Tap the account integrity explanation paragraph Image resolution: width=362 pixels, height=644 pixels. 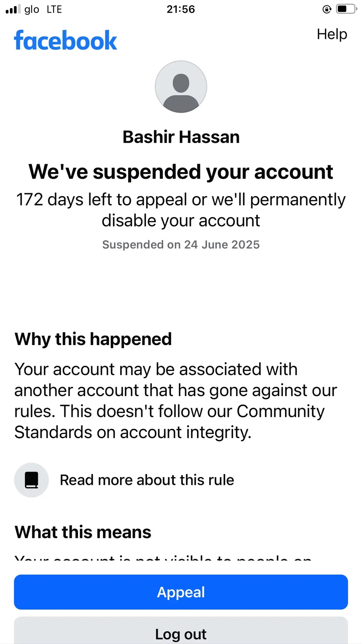coord(176,401)
